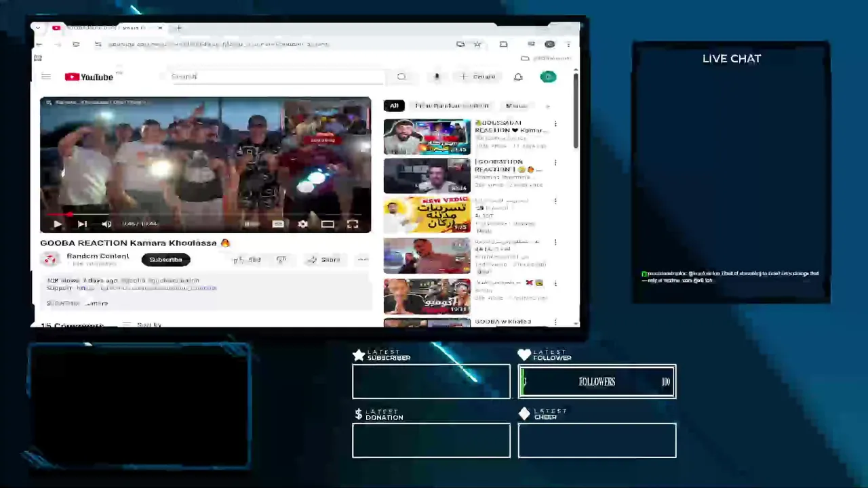This screenshot has width=868, height=488.
Task: Focus the YouTube search field
Action: [x=277, y=77]
